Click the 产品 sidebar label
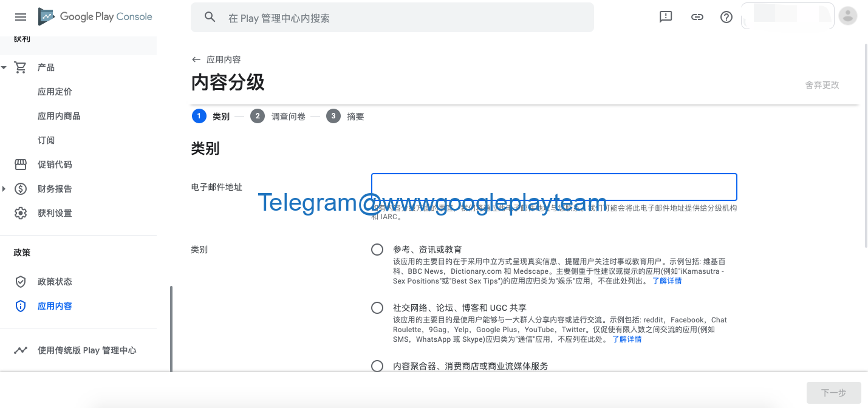The image size is (868, 408). [x=46, y=67]
